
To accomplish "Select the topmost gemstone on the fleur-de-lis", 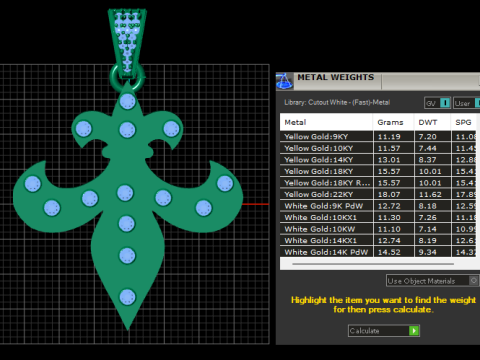I will [127, 101].
